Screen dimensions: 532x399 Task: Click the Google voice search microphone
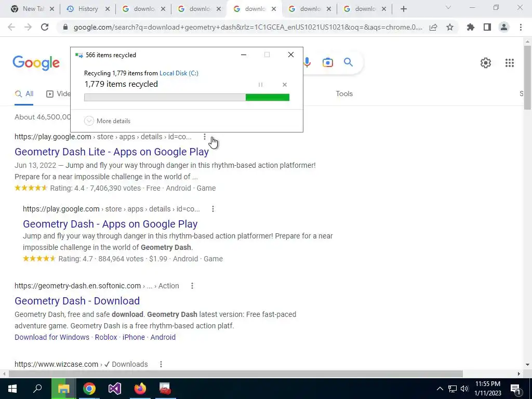(x=307, y=62)
